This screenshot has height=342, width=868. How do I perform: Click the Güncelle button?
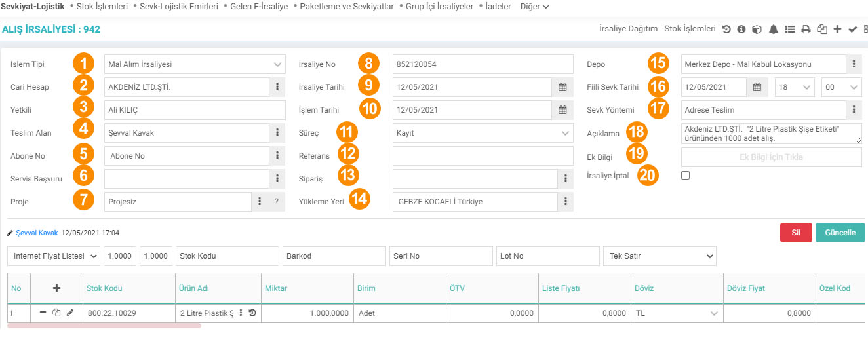click(x=840, y=233)
